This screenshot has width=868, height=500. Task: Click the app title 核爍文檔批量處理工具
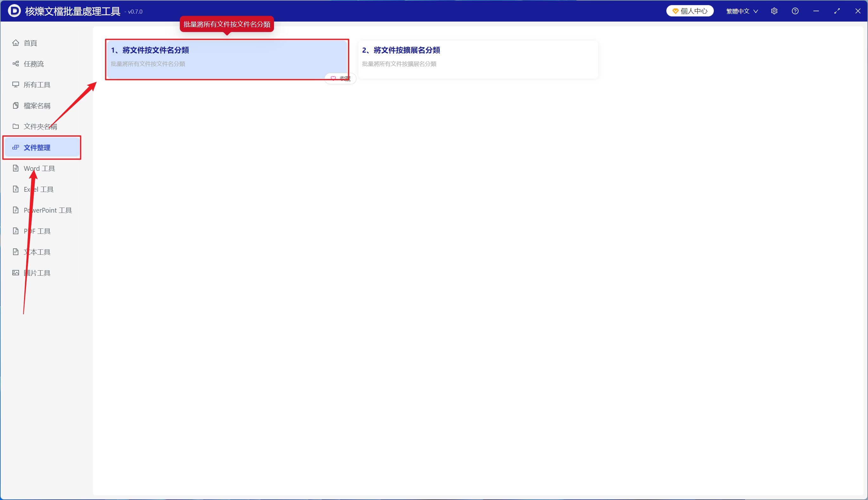point(73,11)
